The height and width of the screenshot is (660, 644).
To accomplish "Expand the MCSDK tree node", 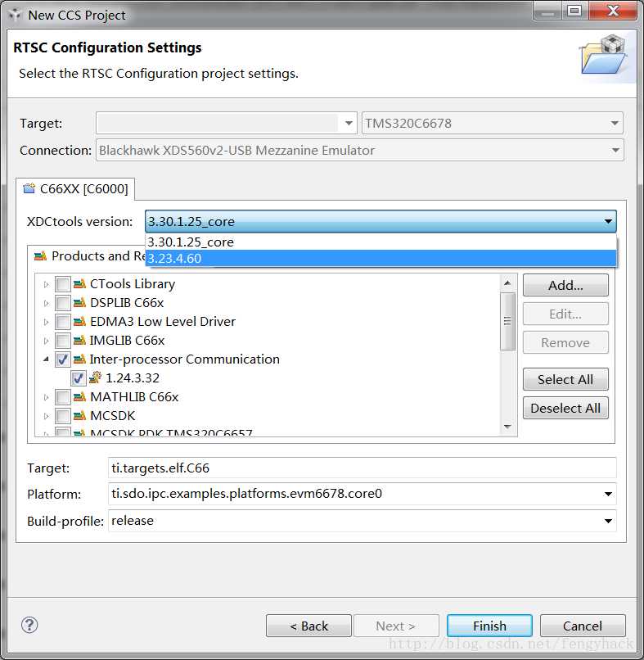I will (47, 416).
